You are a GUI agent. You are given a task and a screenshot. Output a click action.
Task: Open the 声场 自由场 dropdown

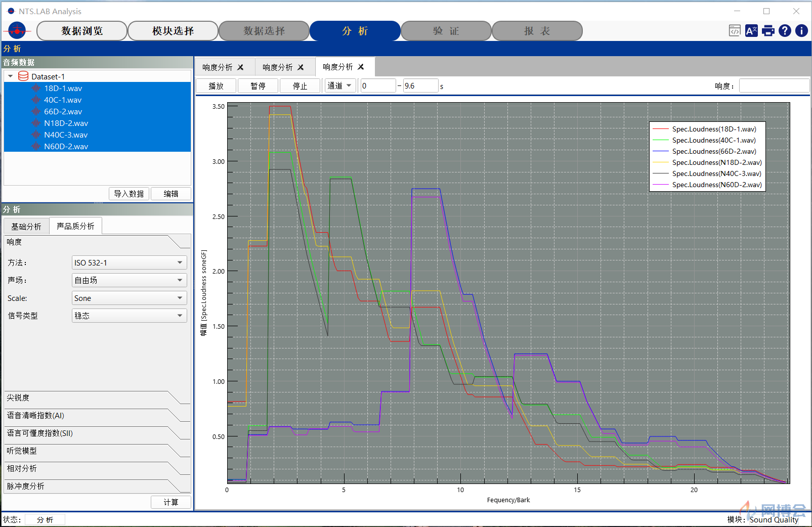(x=130, y=280)
